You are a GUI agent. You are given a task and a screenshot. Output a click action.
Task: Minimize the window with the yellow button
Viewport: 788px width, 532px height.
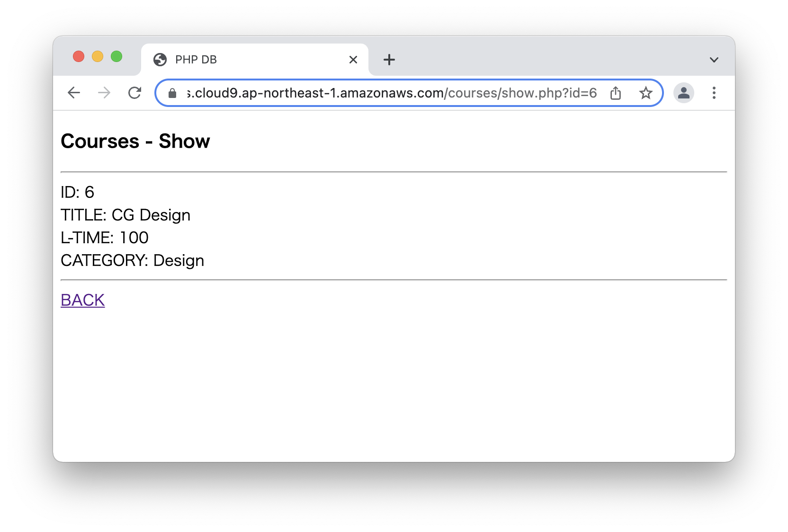tap(98, 57)
